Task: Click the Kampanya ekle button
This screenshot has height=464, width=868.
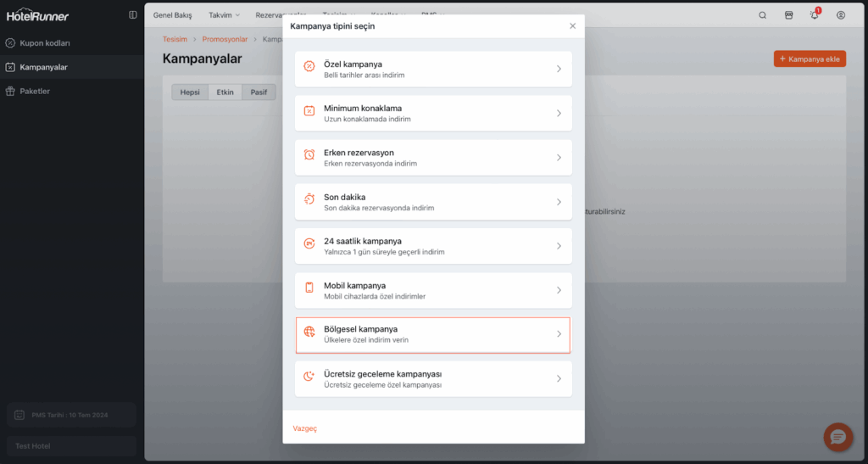Action: point(810,59)
